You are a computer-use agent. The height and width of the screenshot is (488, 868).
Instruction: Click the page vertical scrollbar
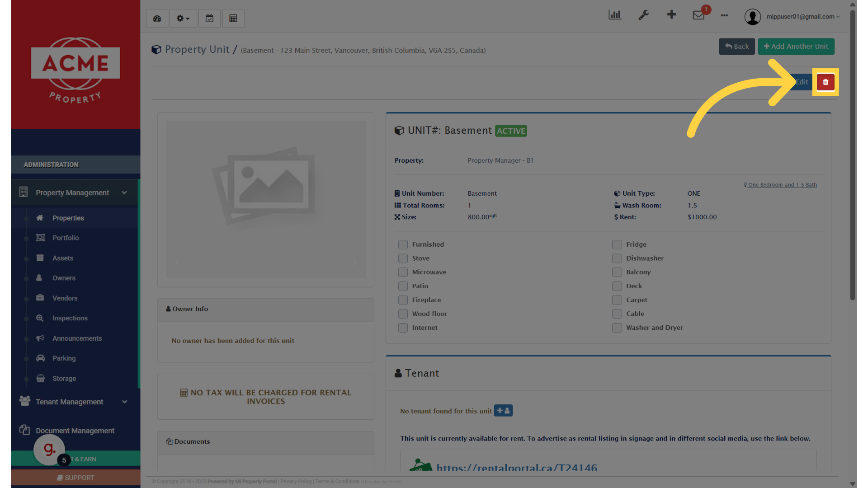click(853, 156)
